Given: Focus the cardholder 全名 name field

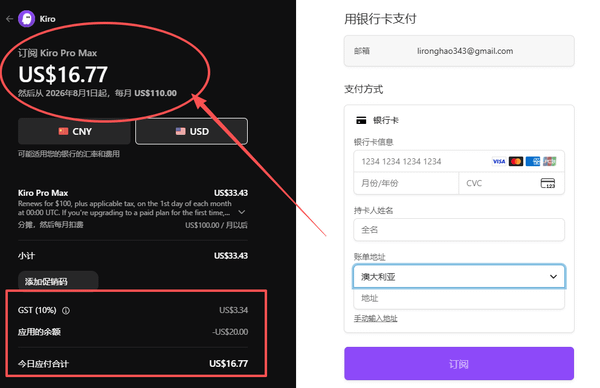Looking at the screenshot, I should tap(459, 230).
